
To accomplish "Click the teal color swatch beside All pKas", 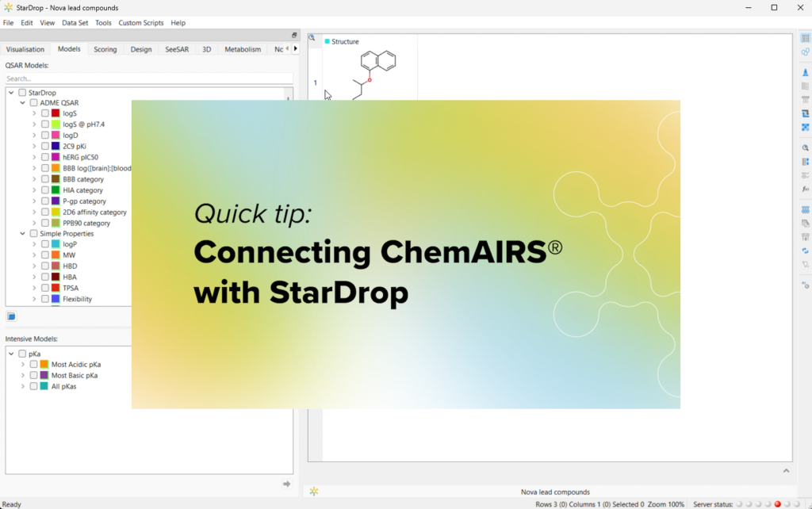I will tap(43, 386).
